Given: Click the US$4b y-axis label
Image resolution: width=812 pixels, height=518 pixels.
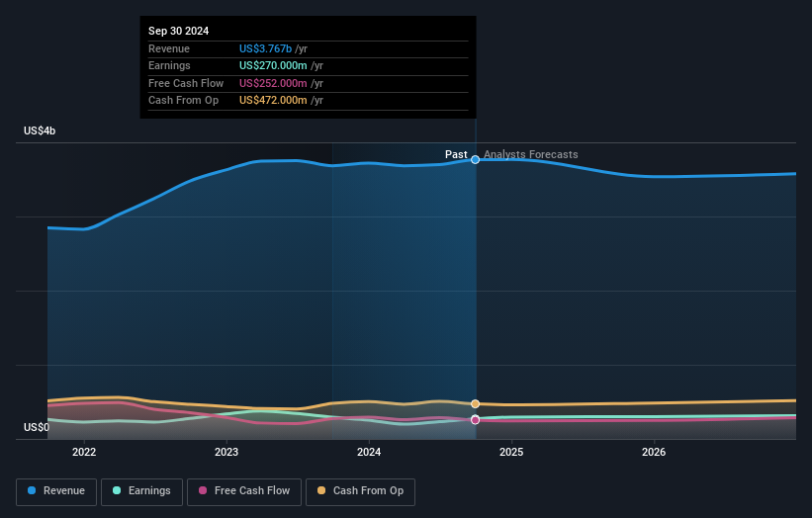Looking at the screenshot, I should pos(40,130).
